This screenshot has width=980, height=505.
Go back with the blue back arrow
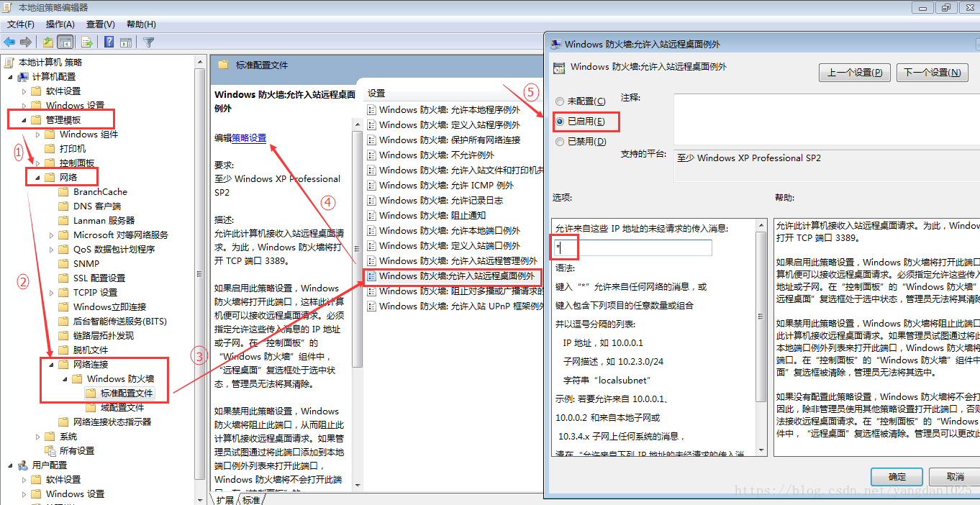tap(9, 42)
